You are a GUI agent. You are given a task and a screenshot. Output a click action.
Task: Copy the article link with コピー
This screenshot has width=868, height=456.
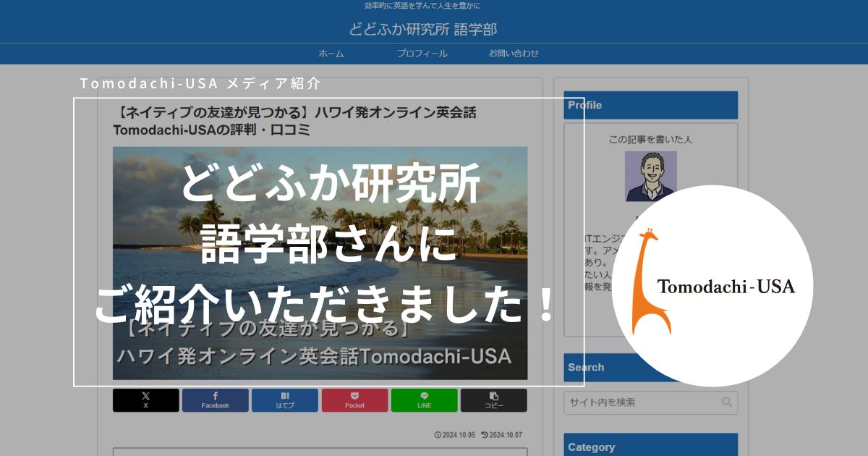(494, 400)
